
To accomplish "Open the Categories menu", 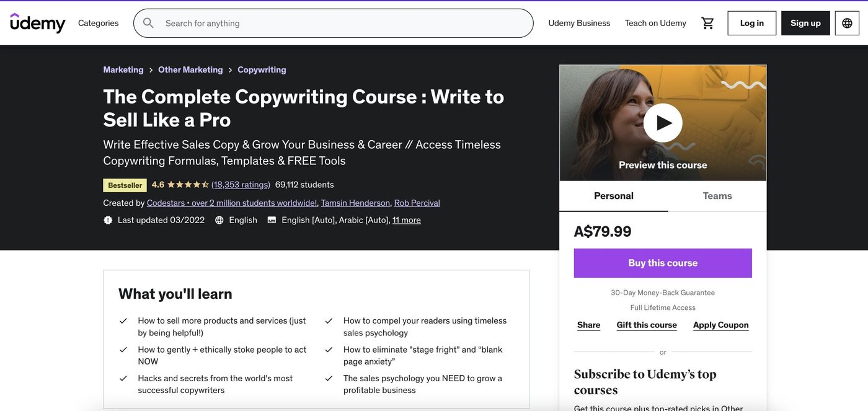I will click(x=98, y=23).
